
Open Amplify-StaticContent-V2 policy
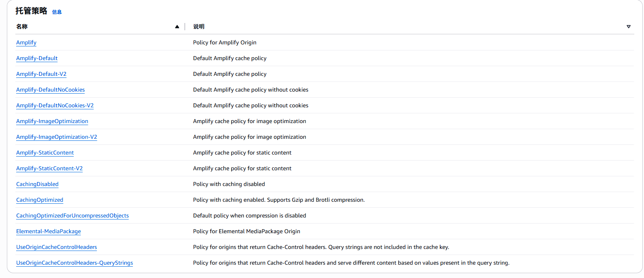pyautogui.click(x=49, y=168)
